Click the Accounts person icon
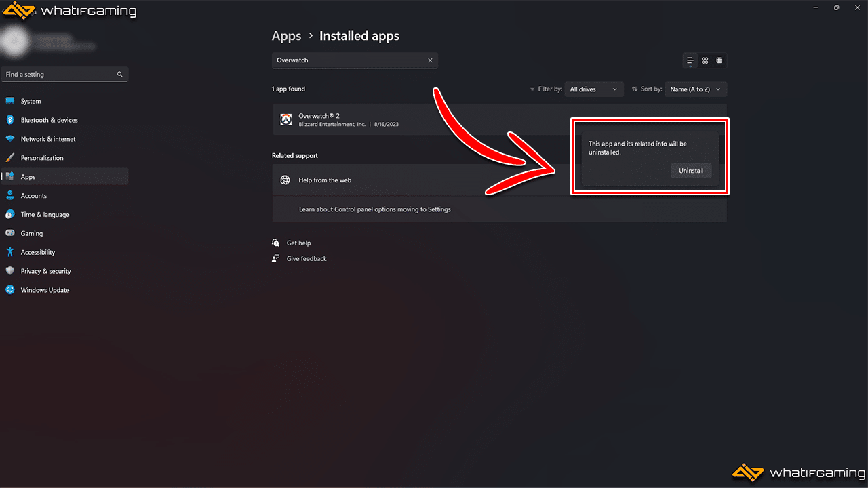The image size is (868, 488). tap(10, 196)
